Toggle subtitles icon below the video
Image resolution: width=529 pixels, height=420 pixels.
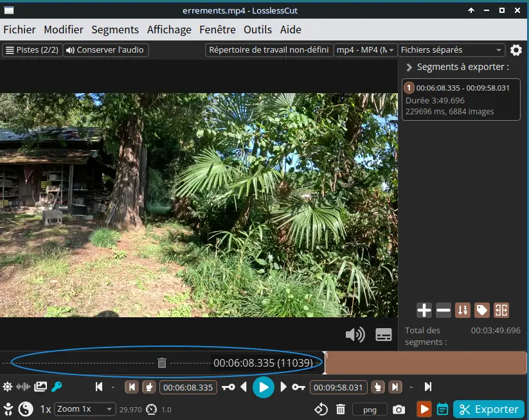[x=384, y=335]
